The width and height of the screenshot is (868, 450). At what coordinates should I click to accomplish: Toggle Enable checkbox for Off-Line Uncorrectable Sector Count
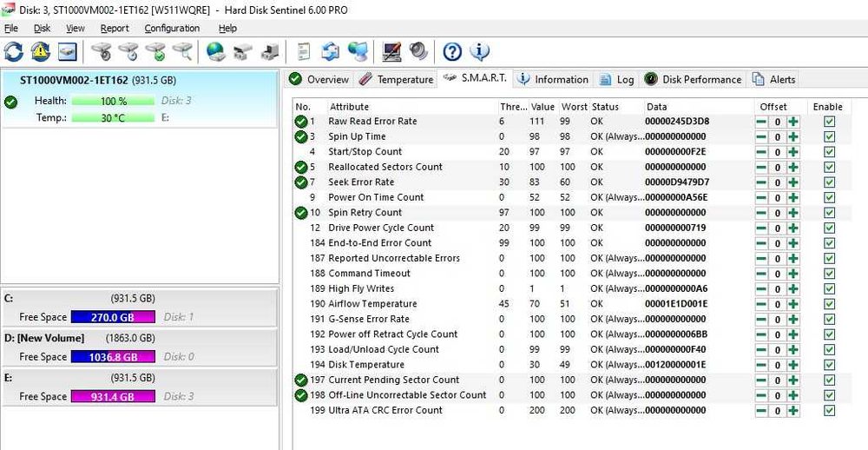tap(829, 395)
